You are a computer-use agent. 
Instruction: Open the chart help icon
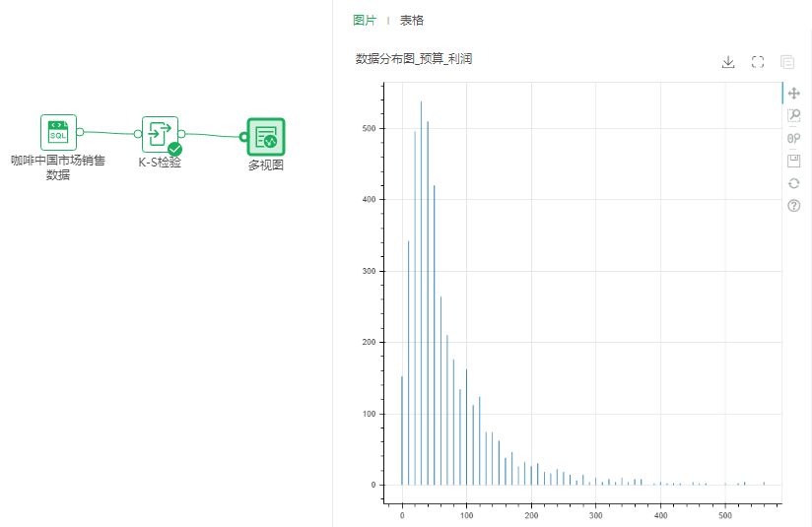(794, 206)
